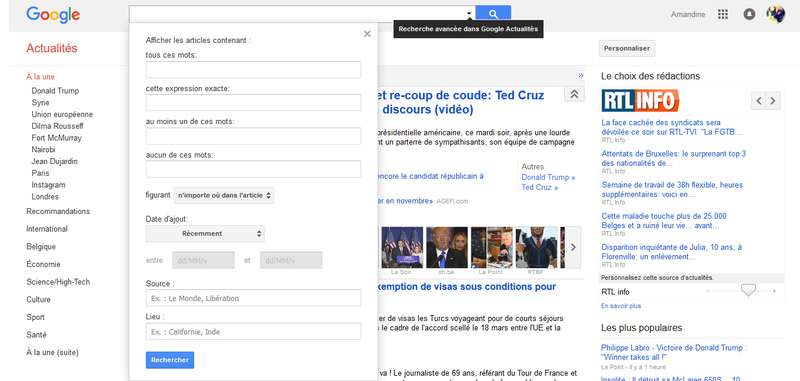Image resolution: width=800 pixels, height=381 pixels.
Task: Open 'La face cachée des syndicats' article
Action: tap(671, 128)
